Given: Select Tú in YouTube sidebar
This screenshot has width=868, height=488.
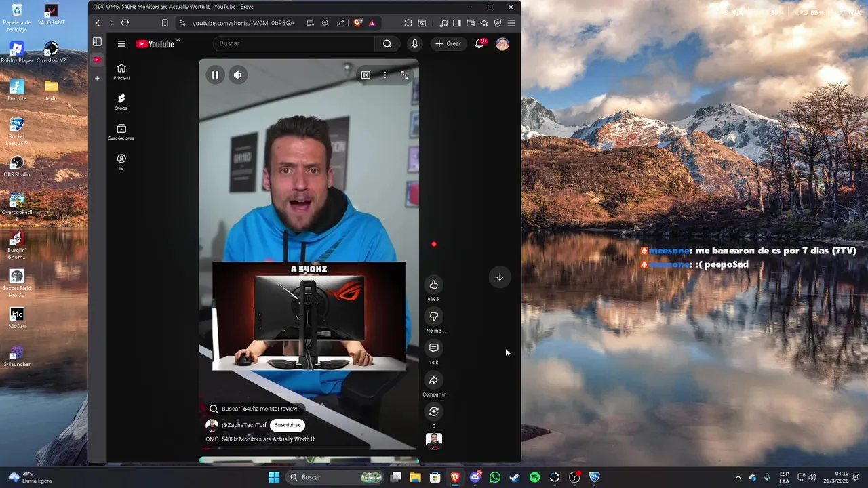Looking at the screenshot, I should (121, 162).
